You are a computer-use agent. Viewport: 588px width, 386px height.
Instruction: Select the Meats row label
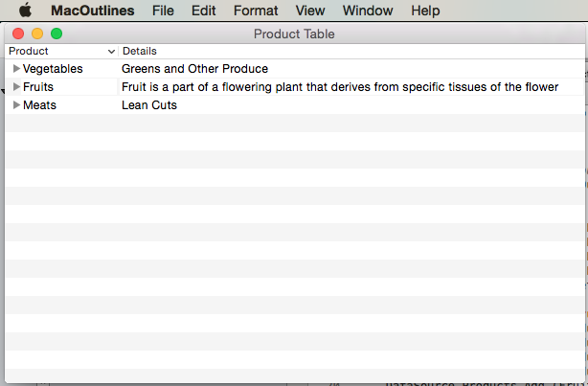(x=40, y=105)
